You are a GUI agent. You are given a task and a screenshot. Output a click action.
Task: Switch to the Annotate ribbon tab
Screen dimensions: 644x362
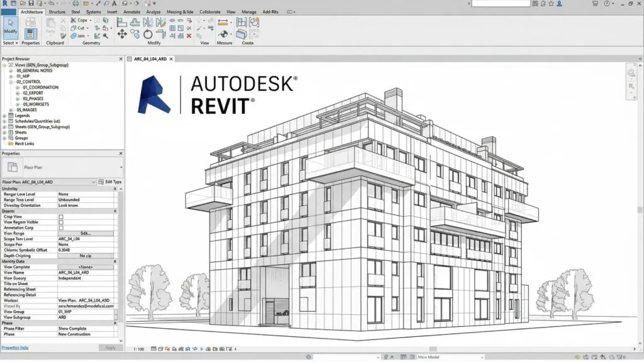[x=132, y=12]
